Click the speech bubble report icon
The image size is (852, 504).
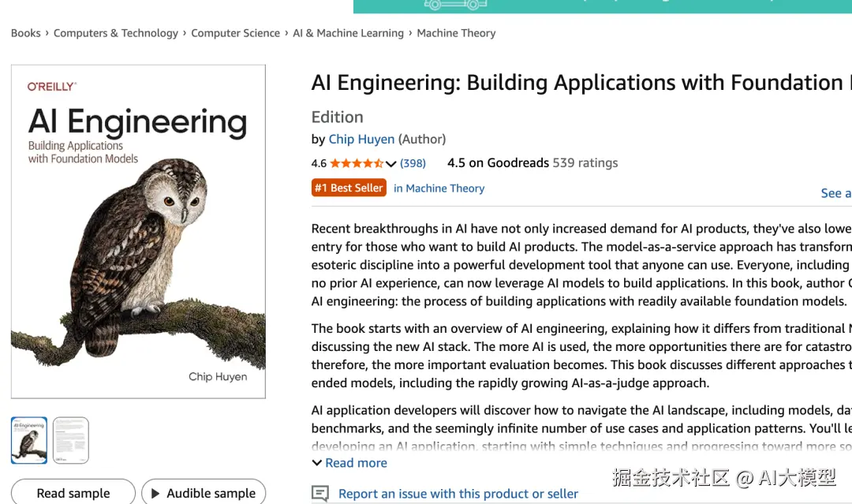pos(320,494)
